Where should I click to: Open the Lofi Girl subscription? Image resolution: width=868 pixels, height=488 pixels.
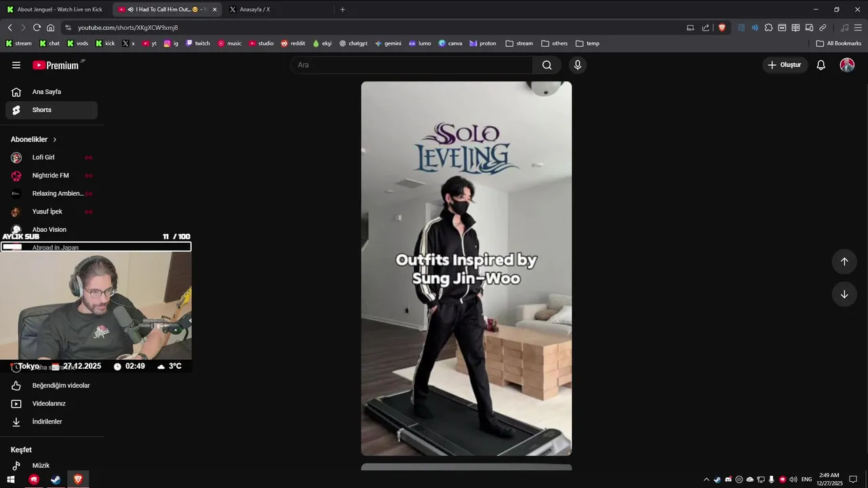click(52, 157)
